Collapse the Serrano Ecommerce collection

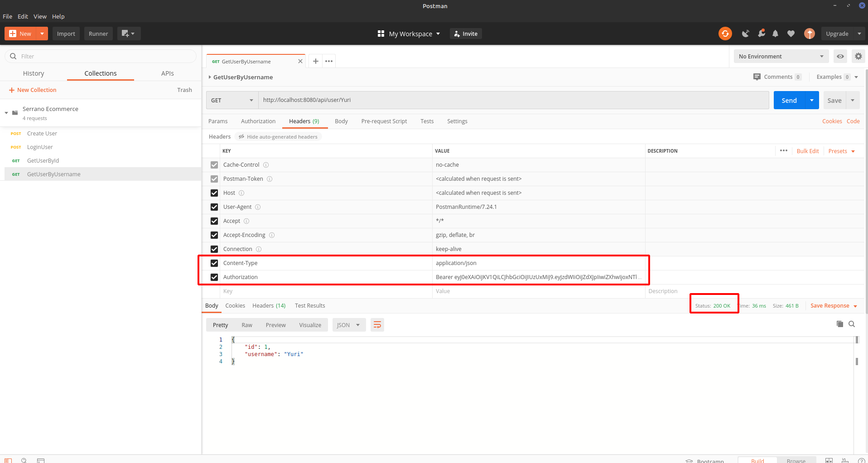point(6,113)
